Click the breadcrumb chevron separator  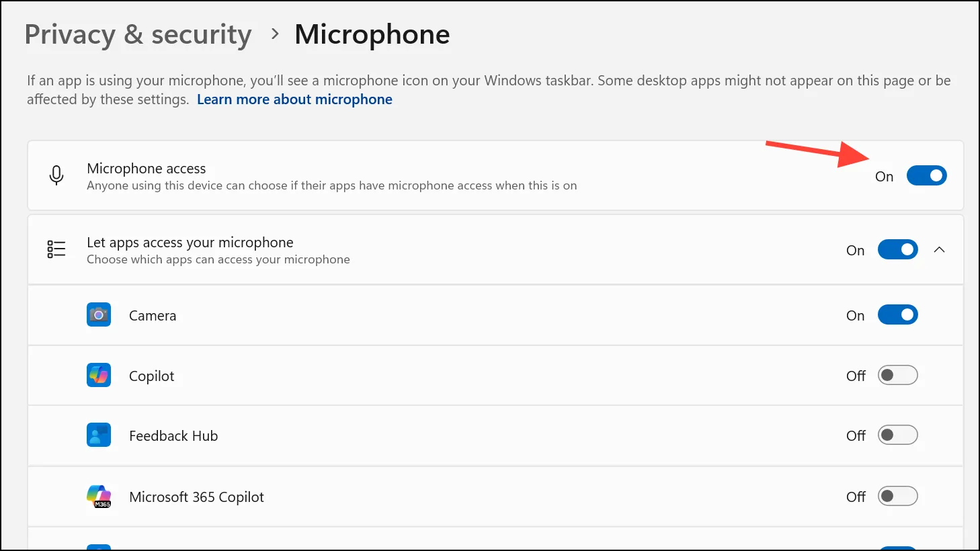coord(274,34)
